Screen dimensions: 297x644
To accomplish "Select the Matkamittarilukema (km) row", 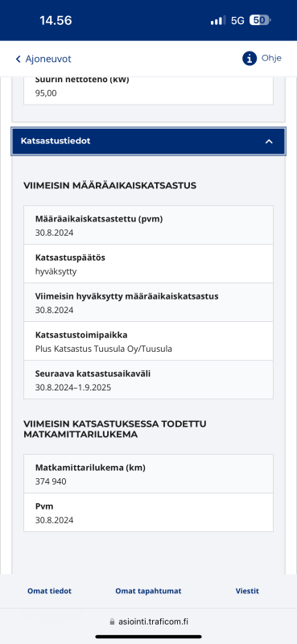I will [148, 474].
